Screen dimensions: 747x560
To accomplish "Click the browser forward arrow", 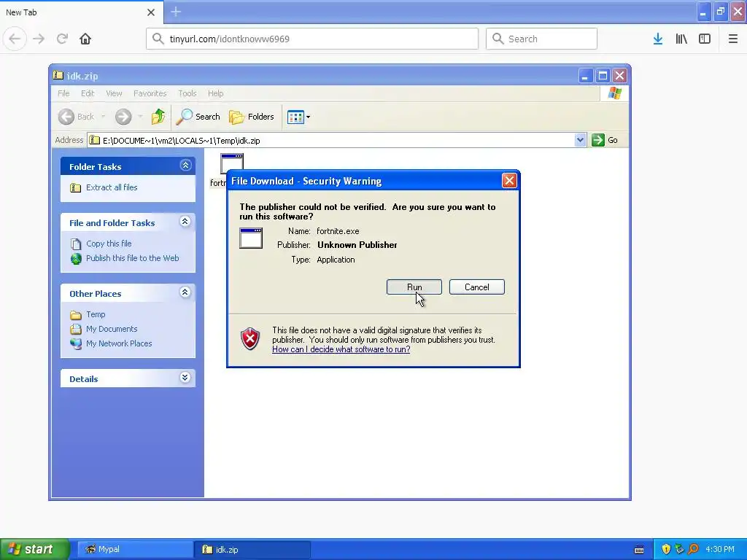I will [39, 39].
